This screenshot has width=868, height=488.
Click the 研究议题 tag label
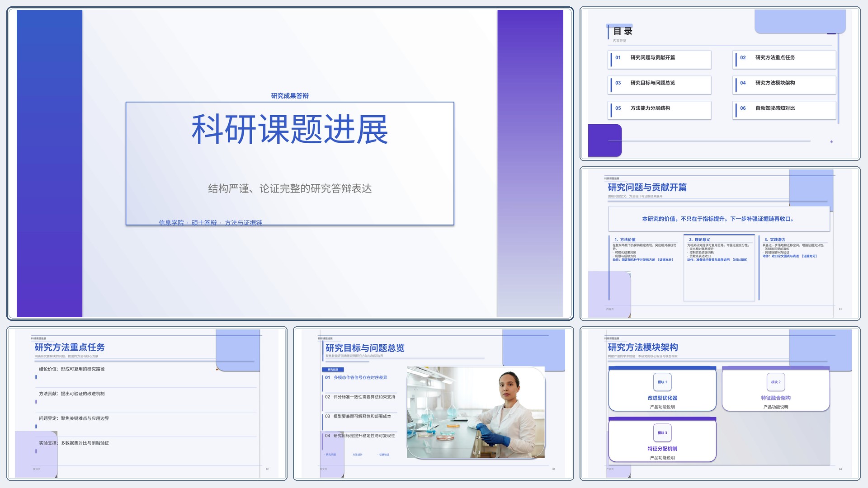333,370
